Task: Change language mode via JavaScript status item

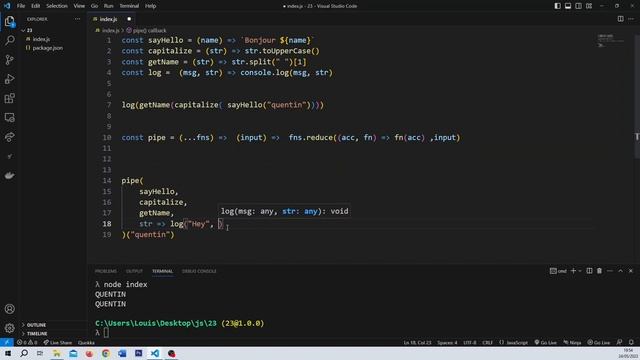Action: (513, 342)
